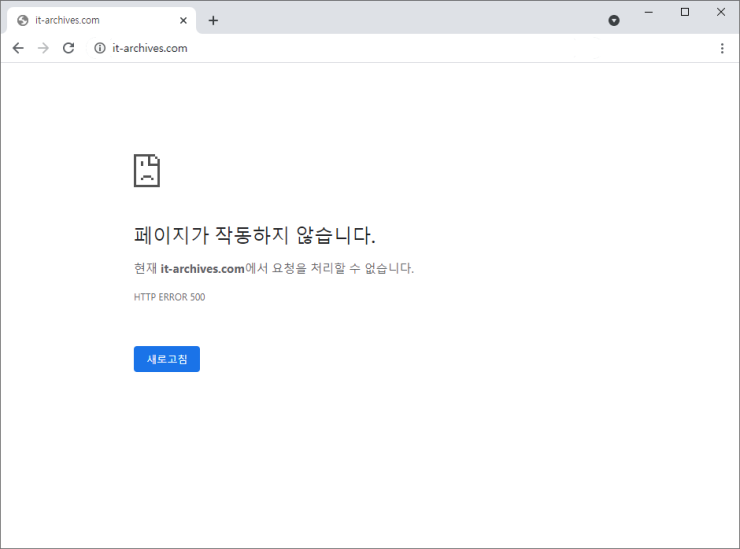Click the heading 페이지가 작동하지 않습니다
740x549 pixels.
pyautogui.click(x=254, y=236)
